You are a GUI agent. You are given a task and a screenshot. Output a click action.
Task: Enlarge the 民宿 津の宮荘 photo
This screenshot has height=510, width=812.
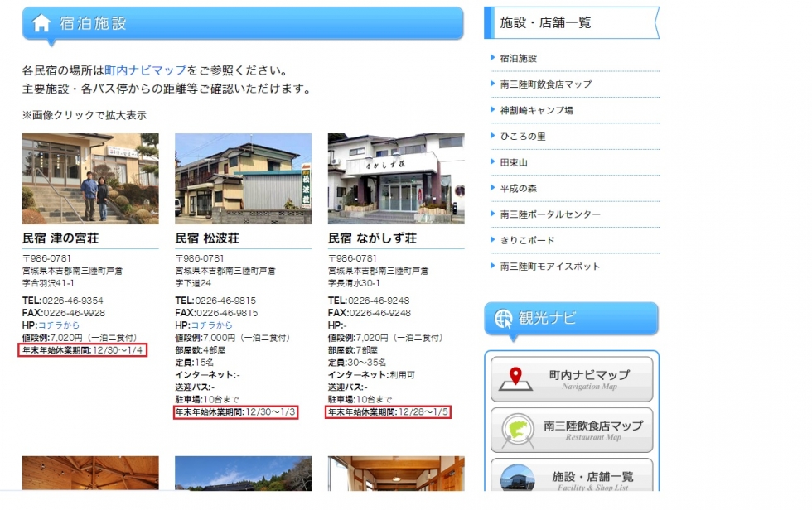[90, 179]
